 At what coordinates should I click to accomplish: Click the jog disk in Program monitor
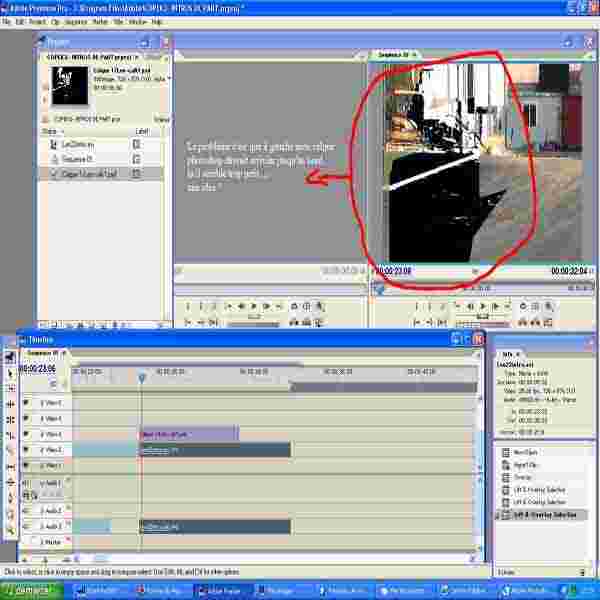pyautogui.click(x=483, y=324)
